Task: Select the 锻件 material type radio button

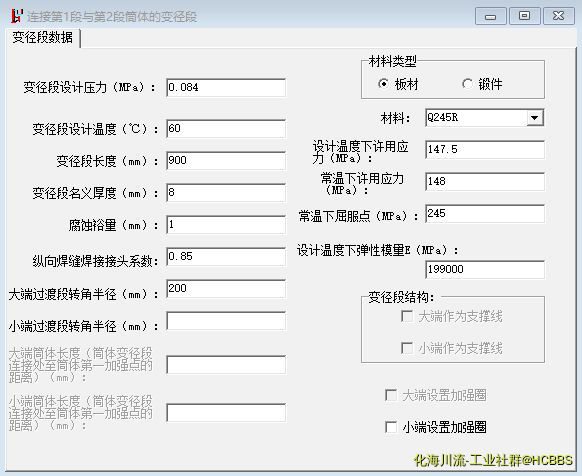Action: 467,84
